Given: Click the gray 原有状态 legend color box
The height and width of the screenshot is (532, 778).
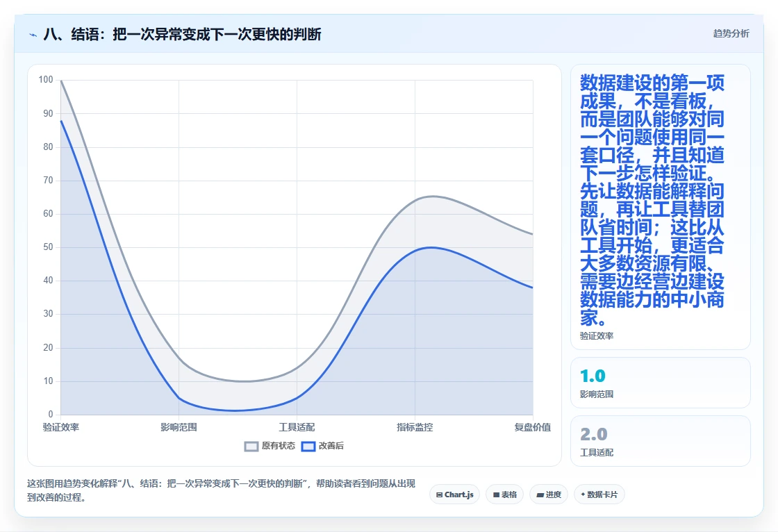Looking at the screenshot, I should pos(251,446).
